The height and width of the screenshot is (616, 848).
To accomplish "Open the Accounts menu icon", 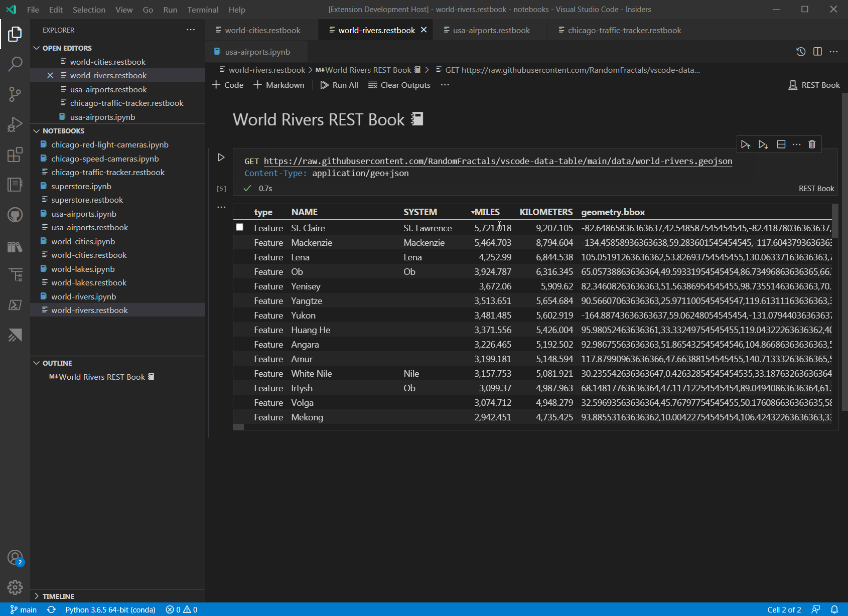I will [x=15, y=557].
